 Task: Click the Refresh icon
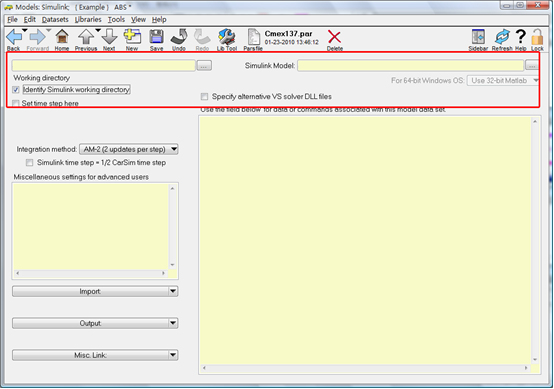(502, 37)
